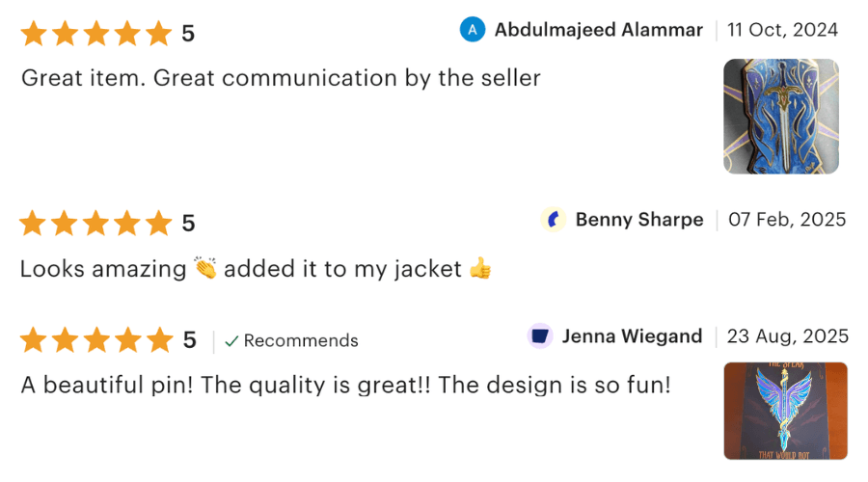Screen dimensions: 868x482
Task: Click the "Great item" review text
Action: (281, 78)
